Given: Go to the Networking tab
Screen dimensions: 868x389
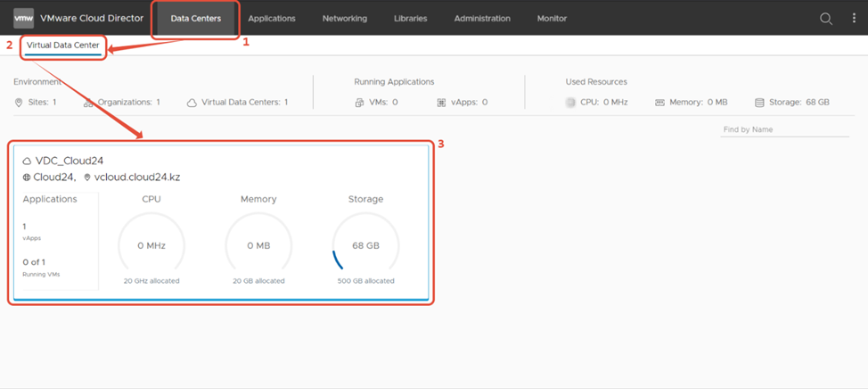Looking at the screenshot, I should [x=344, y=19].
